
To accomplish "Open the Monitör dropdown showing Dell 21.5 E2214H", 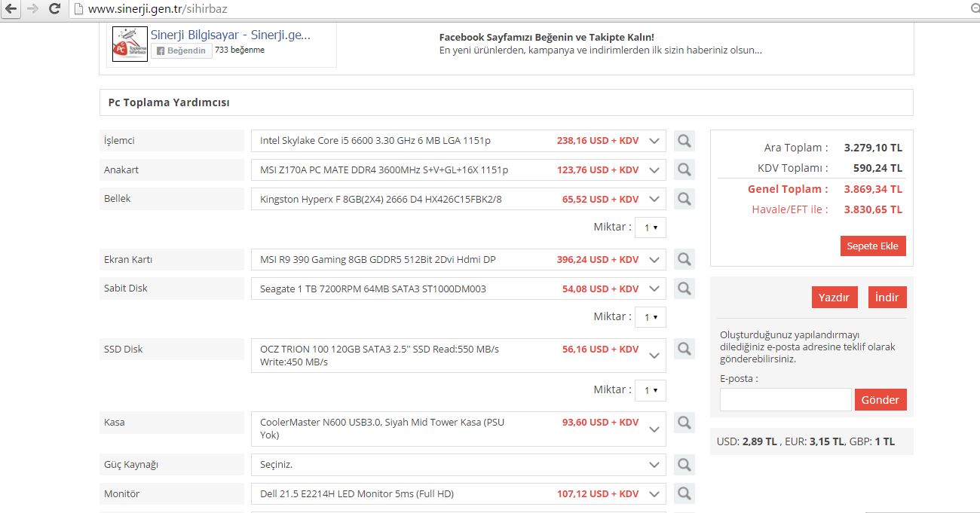I will [x=458, y=493].
